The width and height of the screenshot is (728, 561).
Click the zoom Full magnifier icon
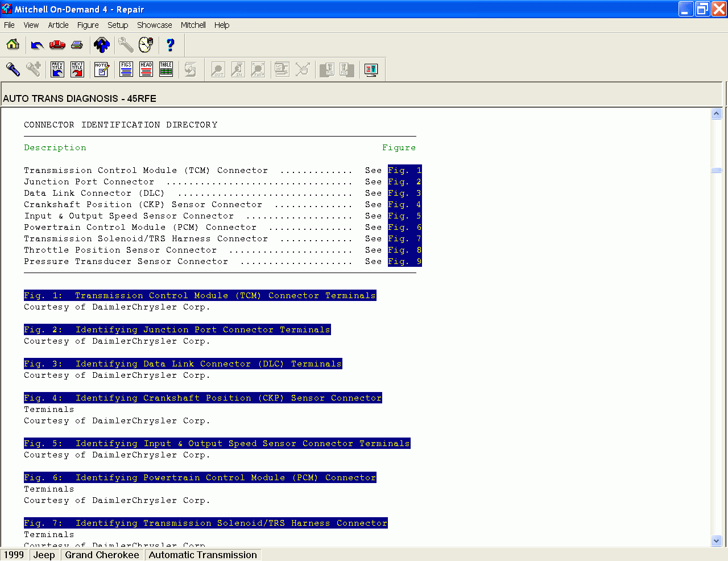(258, 69)
